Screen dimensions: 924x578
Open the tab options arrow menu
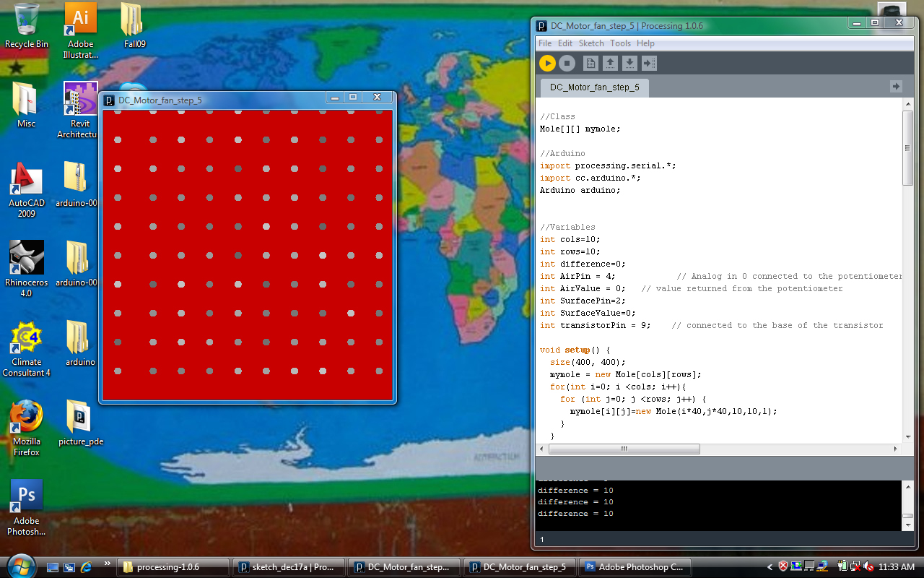(x=896, y=87)
